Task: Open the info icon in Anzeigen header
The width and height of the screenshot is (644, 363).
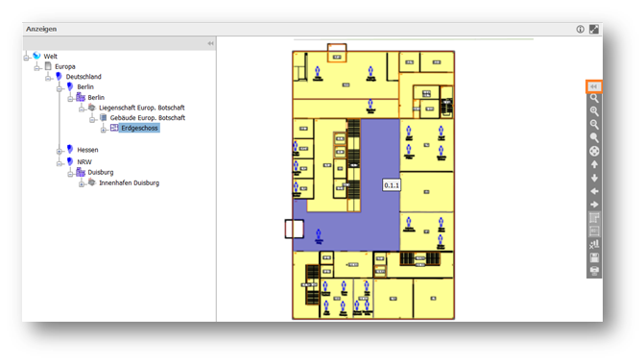Action: [x=580, y=29]
